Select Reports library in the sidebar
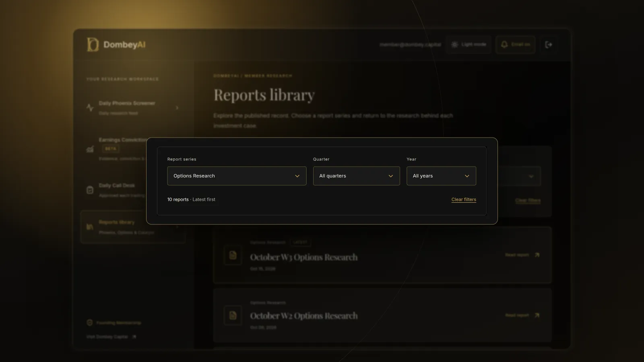This screenshot has height=362, width=644. point(133,227)
